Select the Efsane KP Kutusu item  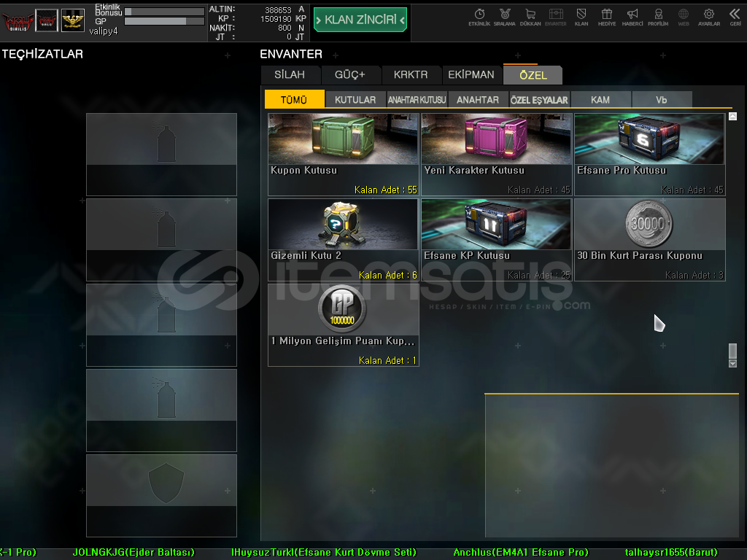(496, 239)
